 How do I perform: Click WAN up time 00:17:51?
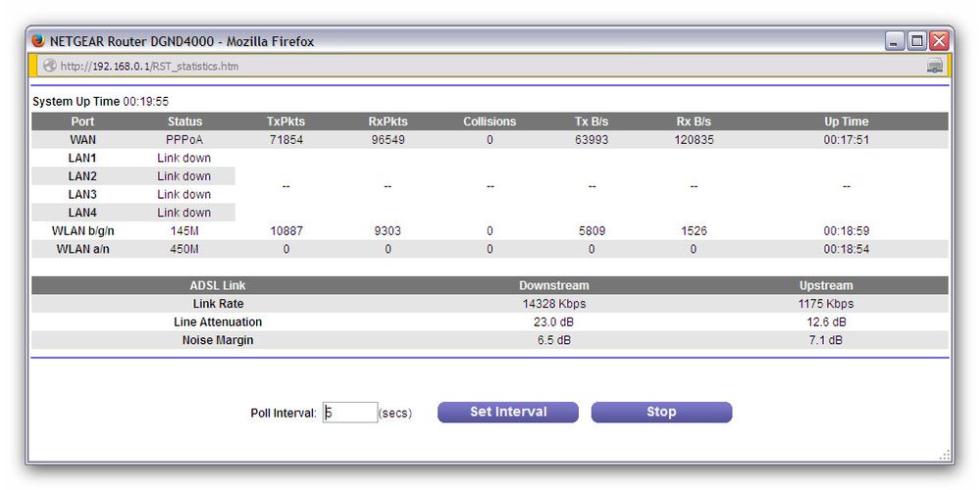coord(847,140)
